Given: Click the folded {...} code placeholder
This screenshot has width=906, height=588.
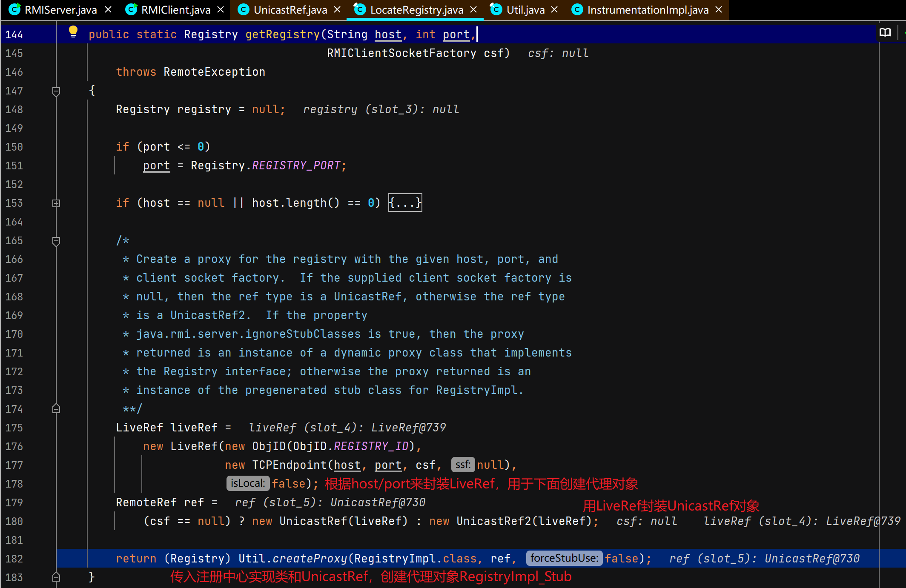Looking at the screenshot, I should coord(405,203).
